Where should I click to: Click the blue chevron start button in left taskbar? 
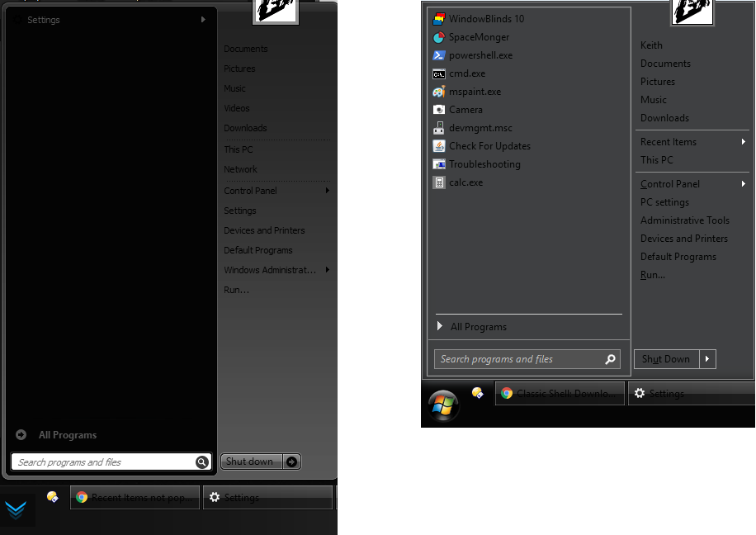[16, 509]
